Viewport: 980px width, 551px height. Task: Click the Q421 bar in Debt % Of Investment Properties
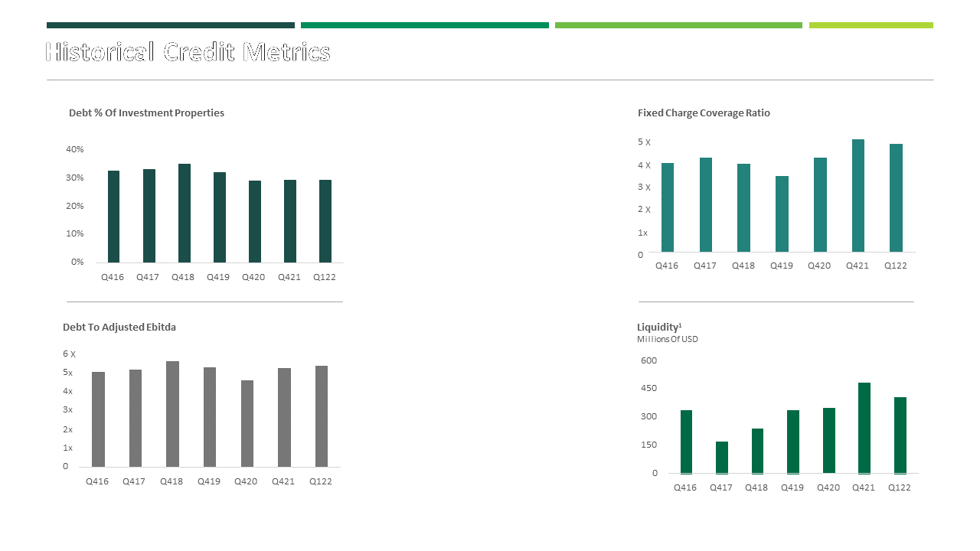[x=290, y=221]
